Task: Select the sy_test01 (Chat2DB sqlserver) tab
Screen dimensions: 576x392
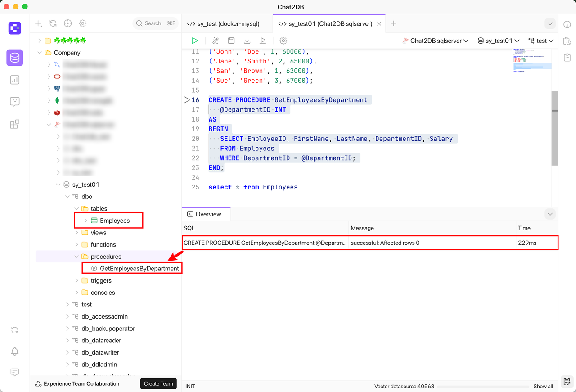Action: pos(329,23)
